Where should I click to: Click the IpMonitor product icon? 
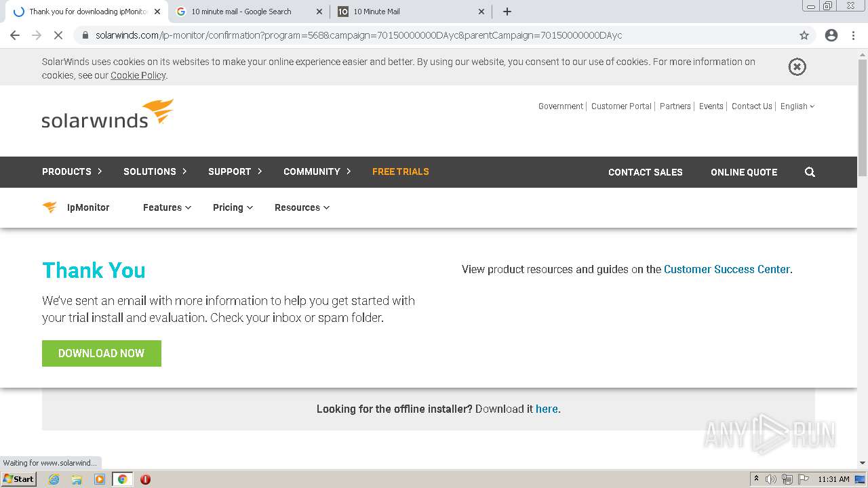tap(50, 207)
